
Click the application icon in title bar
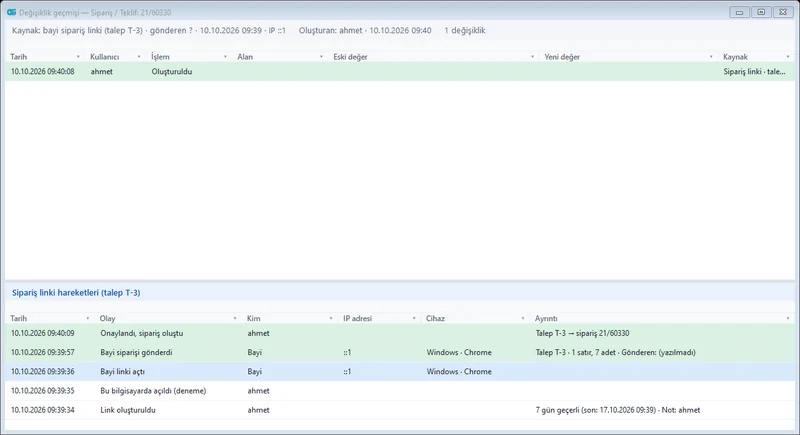click(11, 12)
